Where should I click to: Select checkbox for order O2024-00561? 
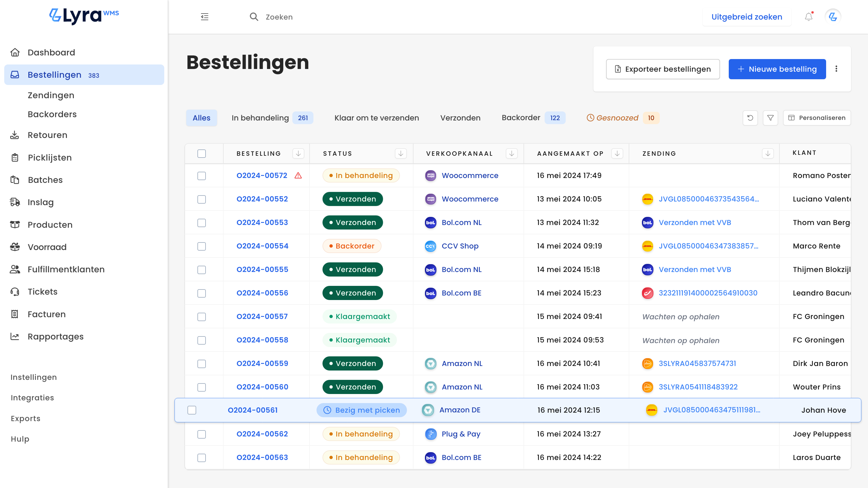coord(192,410)
